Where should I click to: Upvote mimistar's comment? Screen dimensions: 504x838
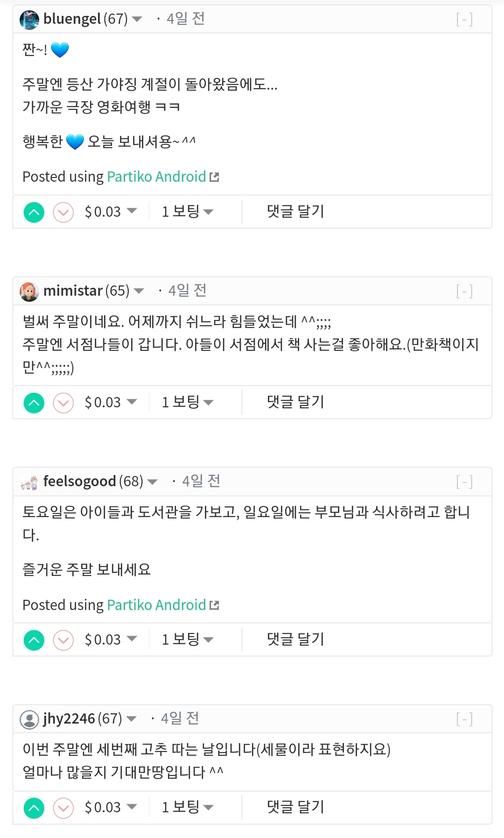click(34, 403)
